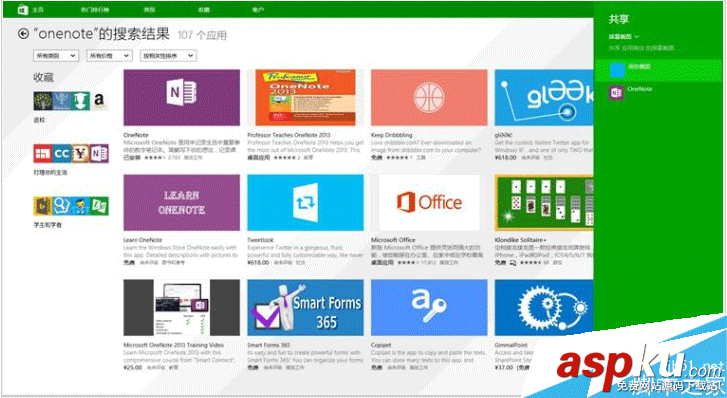Click the Yen symbol icon
The height and width of the screenshot is (398, 727).
coord(80,154)
